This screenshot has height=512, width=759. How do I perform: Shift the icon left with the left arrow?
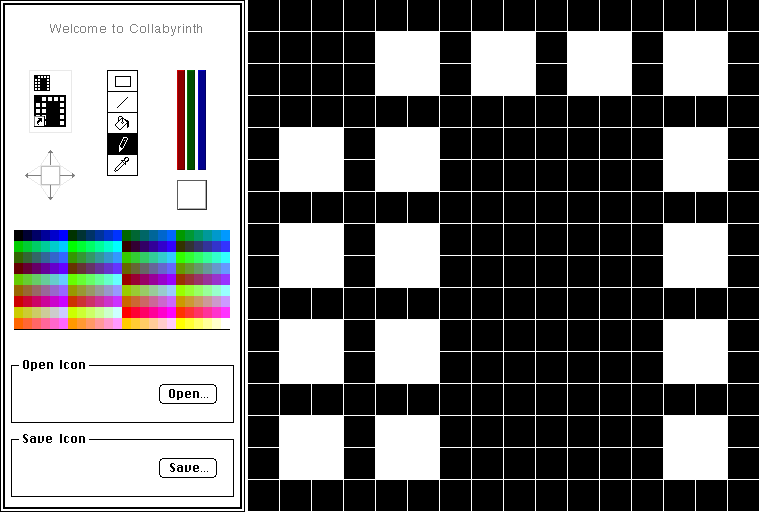32,175
